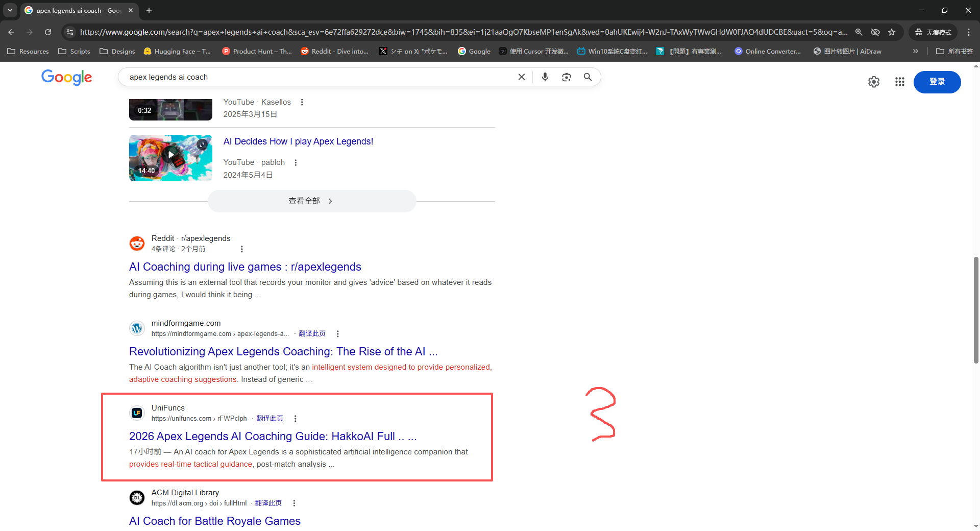Open Google search settings gear
This screenshot has height=531, width=980.
coord(874,82)
